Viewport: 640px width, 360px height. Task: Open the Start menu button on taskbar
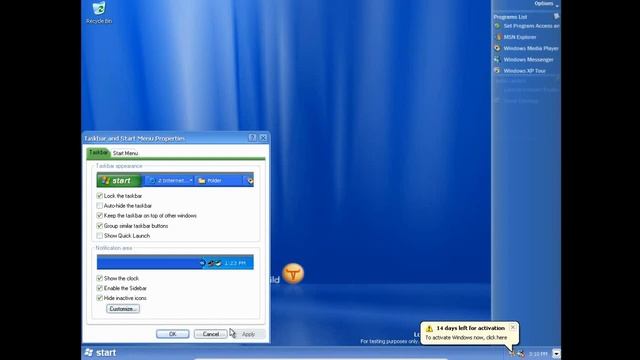(101, 353)
